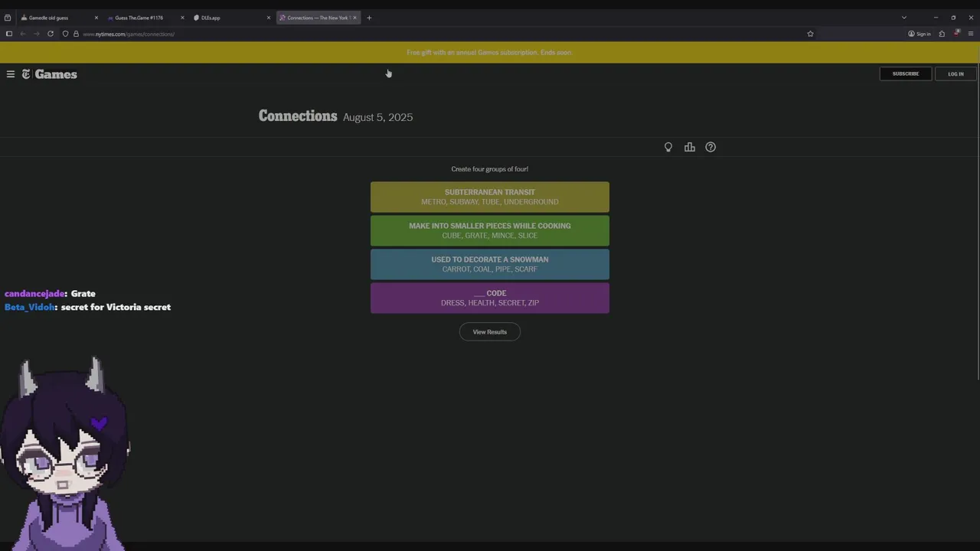
Task: Open the Firefox View icon in the tab bar
Action: click(x=8, y=18)
